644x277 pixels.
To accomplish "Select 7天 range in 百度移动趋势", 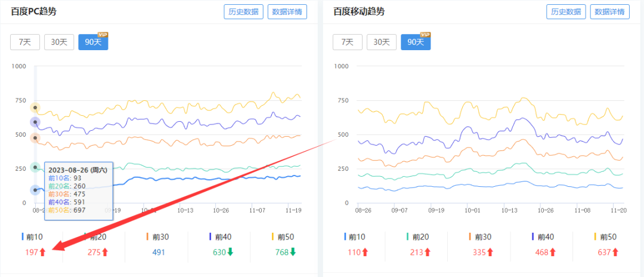I will click(x=348, y=42).
